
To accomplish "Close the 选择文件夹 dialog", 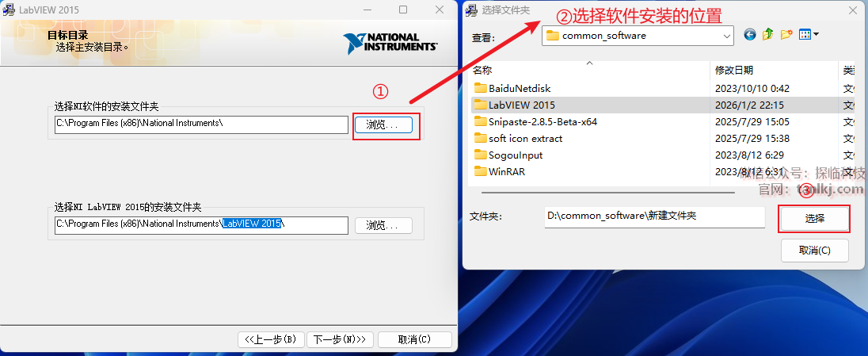I will [x=855, y=10].
